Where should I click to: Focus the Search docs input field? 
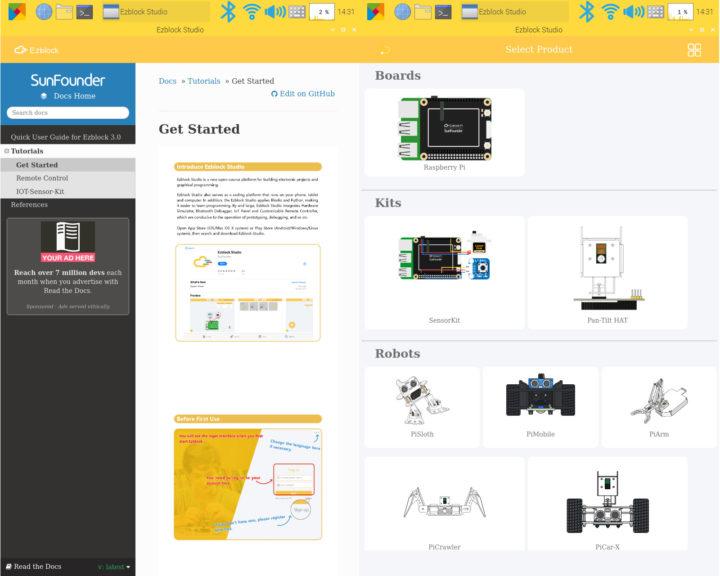(x=68, y=113)
